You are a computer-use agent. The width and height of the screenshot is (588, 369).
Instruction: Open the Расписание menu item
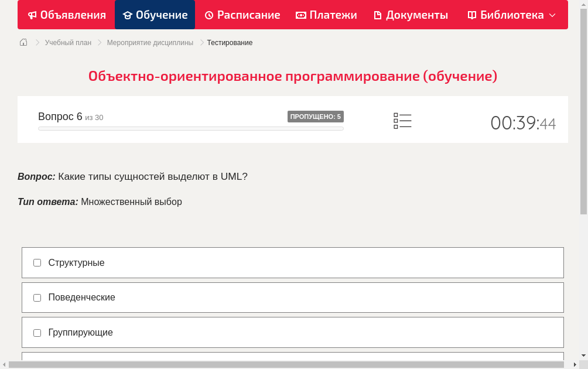pos(242,15)
